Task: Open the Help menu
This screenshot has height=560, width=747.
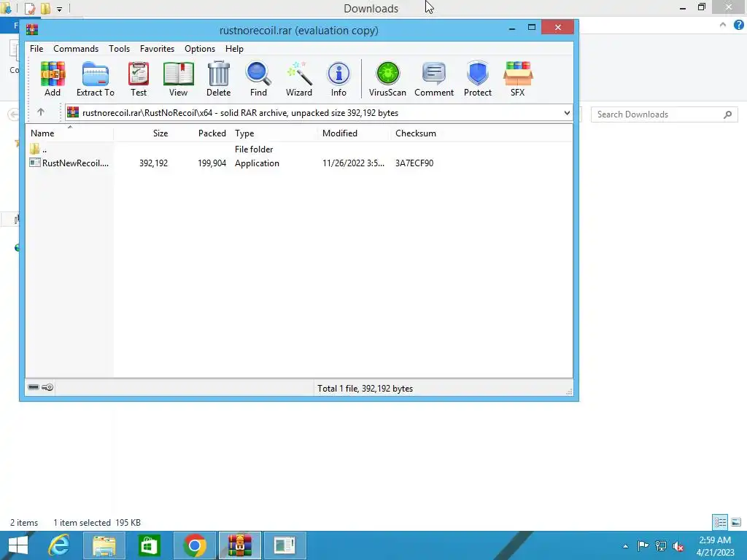Action: [234, 49]
